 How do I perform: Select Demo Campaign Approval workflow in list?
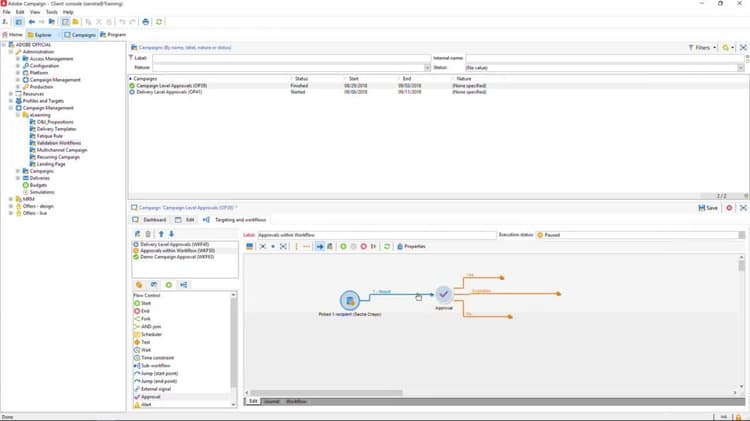[x=177, y=257]
